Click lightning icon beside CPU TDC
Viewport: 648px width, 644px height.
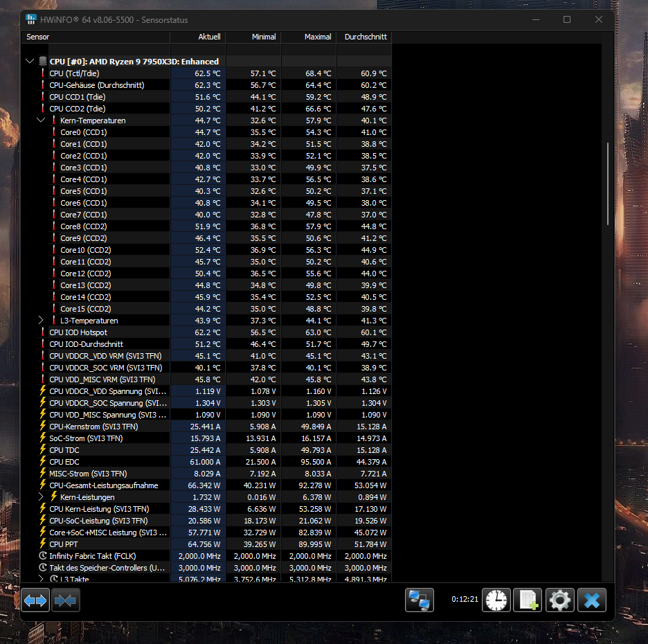pos(42,449)
